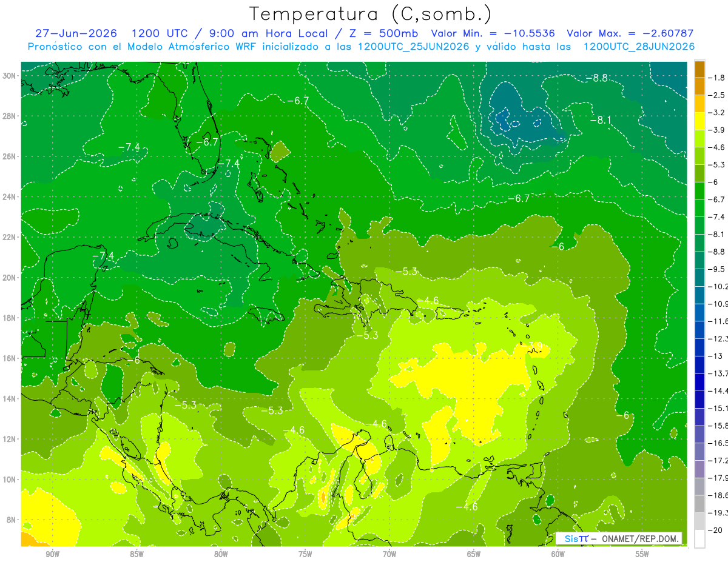Click the colorbar scale value -15.1
The width and height of the screenshot is (728, 562).
[718, 409]
